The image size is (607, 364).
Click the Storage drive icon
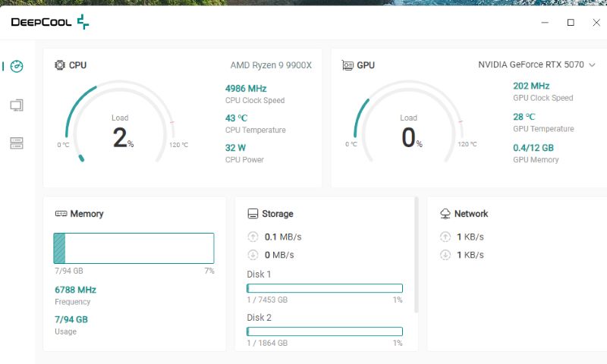click(x=253, y=214)
